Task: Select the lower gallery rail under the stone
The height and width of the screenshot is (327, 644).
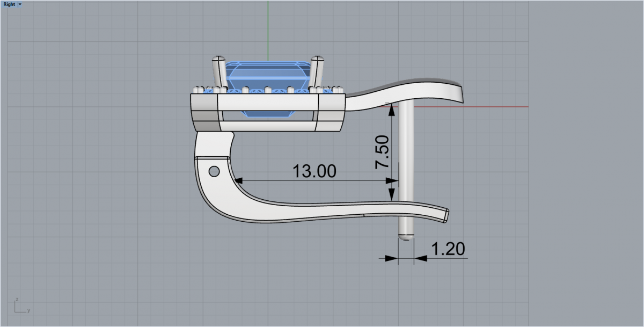Action: pyautogui.click(x=268, y=126)
